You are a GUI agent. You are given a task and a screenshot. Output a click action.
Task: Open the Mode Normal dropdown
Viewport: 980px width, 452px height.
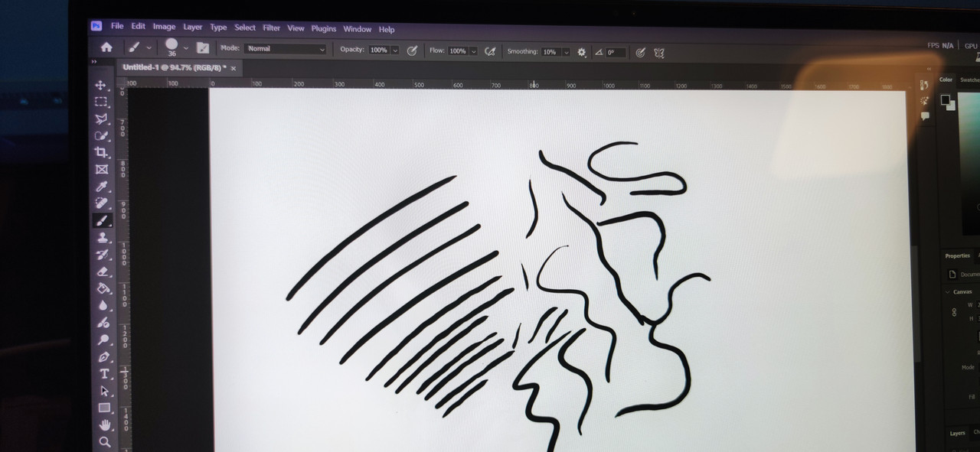[285, 49]
